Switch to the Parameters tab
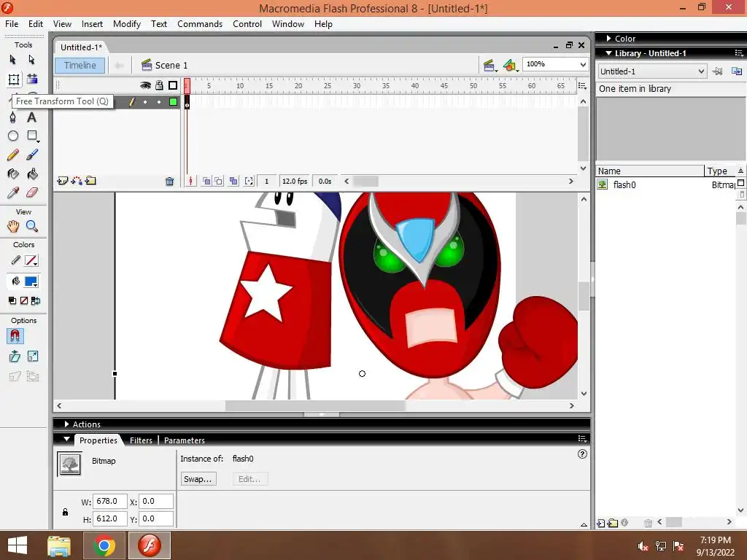The height and width of the screenshot is (560, 747). pyautogui.click(x=185, y=440)
